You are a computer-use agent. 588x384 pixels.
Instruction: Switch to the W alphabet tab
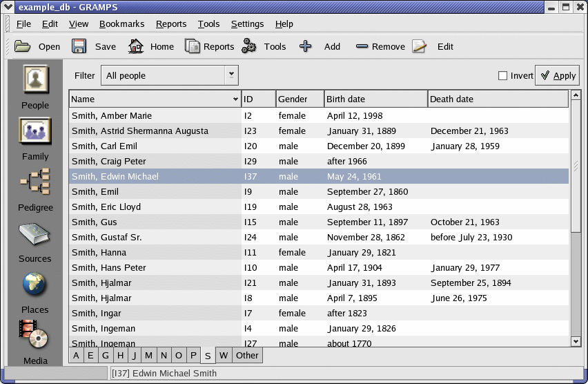[223, 356]
